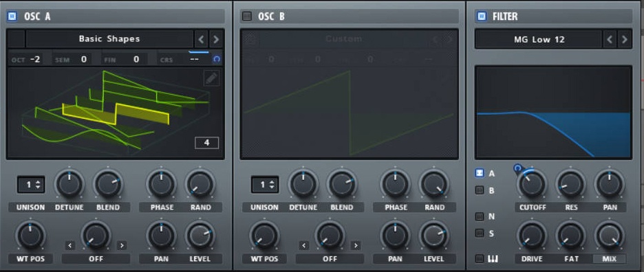Open the MG Low 12 filter type menu
The height and width of the screenshot is (272, 644).
pos(539,39)
